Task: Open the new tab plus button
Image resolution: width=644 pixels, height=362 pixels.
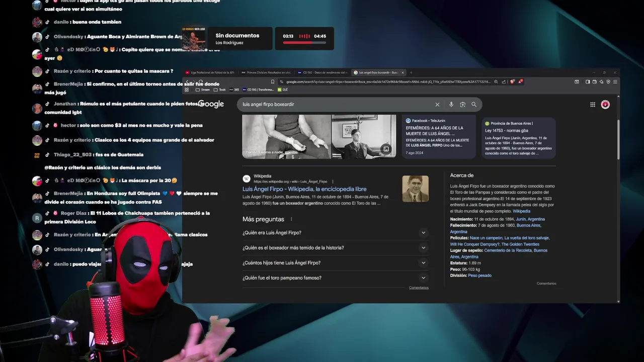Action: click(x=411, y=72)
